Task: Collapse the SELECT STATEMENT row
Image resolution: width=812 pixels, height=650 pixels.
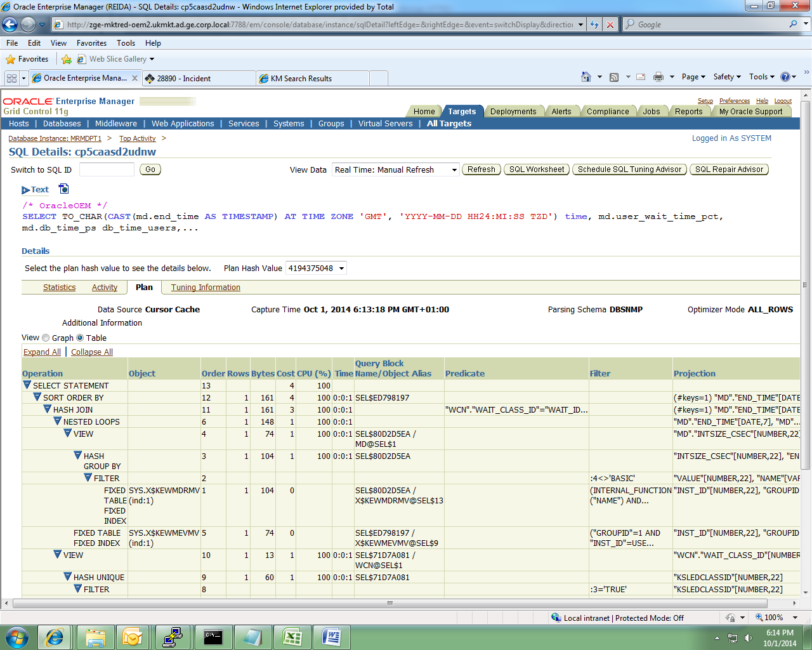Action: 27,385
